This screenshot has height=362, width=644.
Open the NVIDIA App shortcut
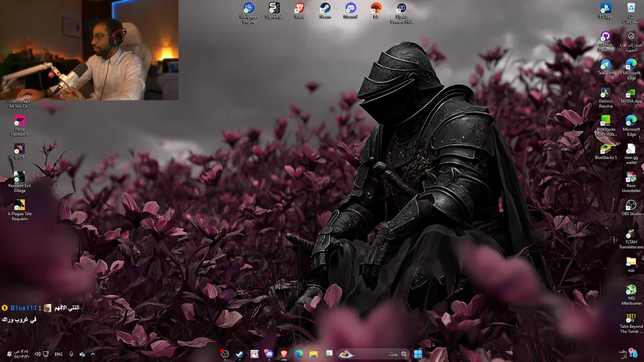tap(631, 96)
